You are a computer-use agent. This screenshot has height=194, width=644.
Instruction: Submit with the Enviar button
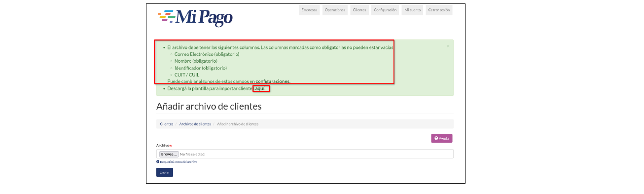point(165,172)
